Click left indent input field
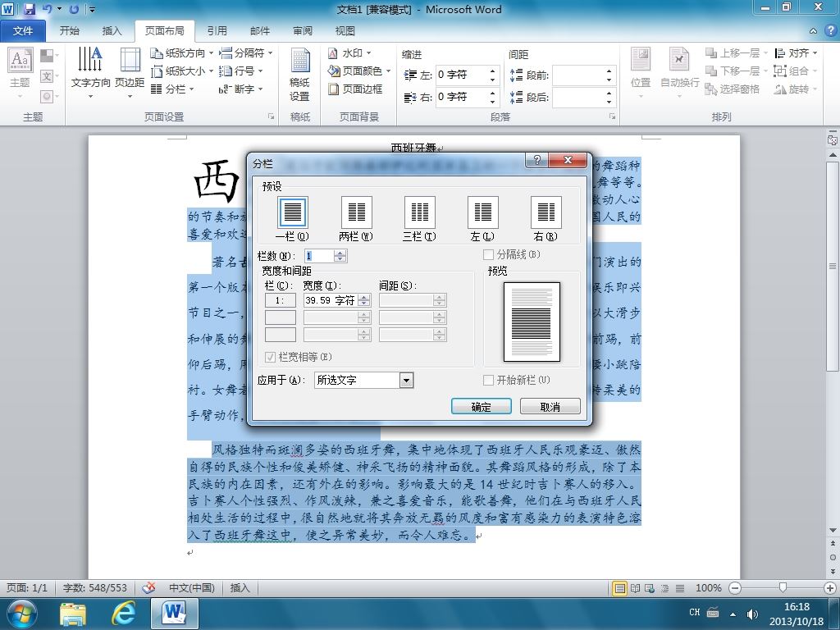840x630 pixels. [x=461, y=75]
